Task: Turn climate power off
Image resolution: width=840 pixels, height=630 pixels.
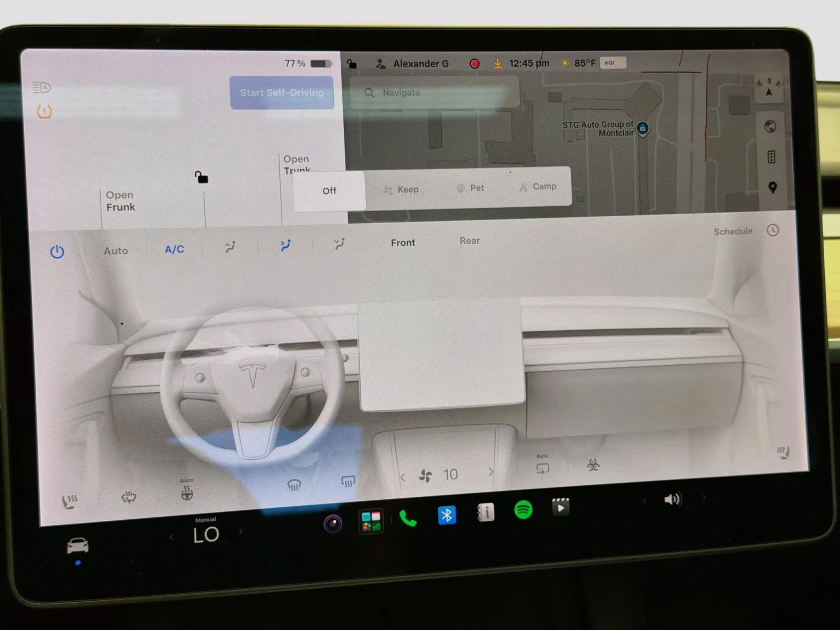Action: point(57,252)
